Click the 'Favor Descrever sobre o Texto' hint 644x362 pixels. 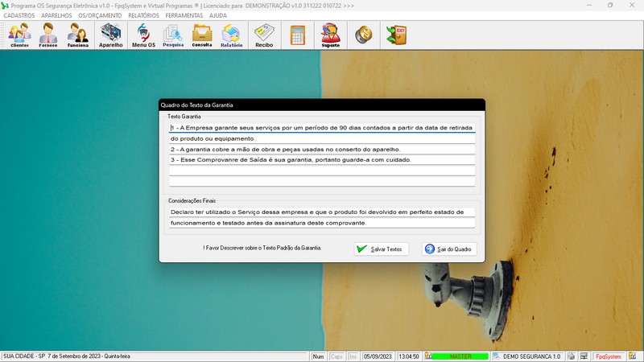(x=262, y=248)
